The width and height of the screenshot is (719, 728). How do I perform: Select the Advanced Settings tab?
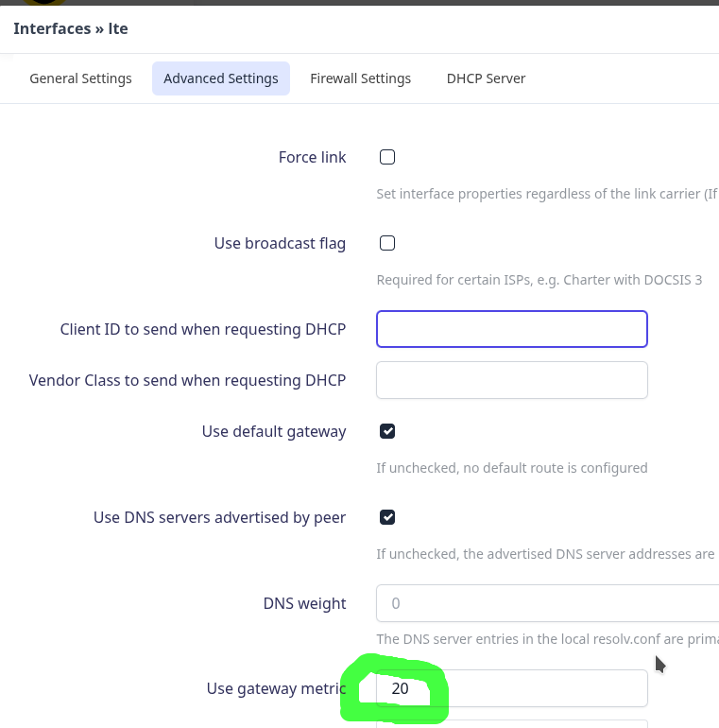[221, 78]
